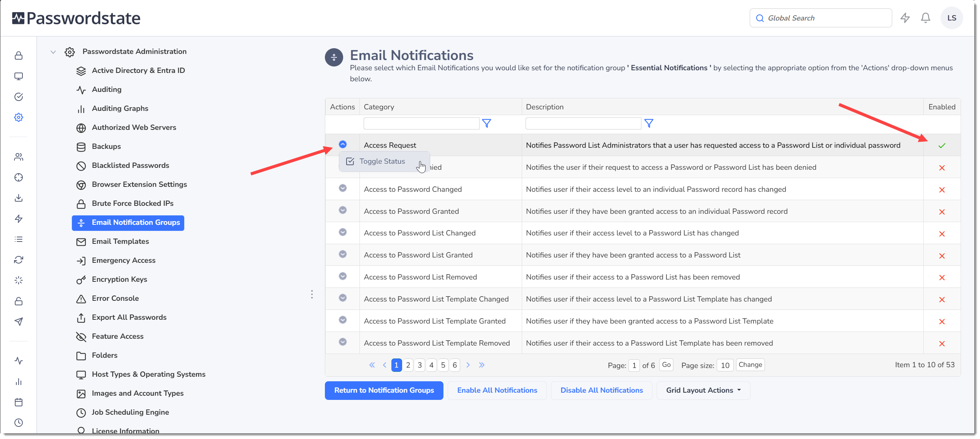Screen dimensions: 980x439
Task: Apply the Description column filter icon
Action: (649, 123)
